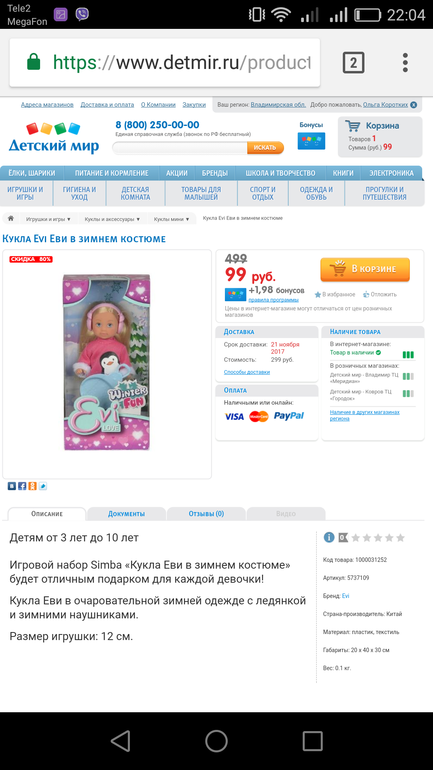Open the Способы доставки link
The image size is (433, 770).
[247, 372]
